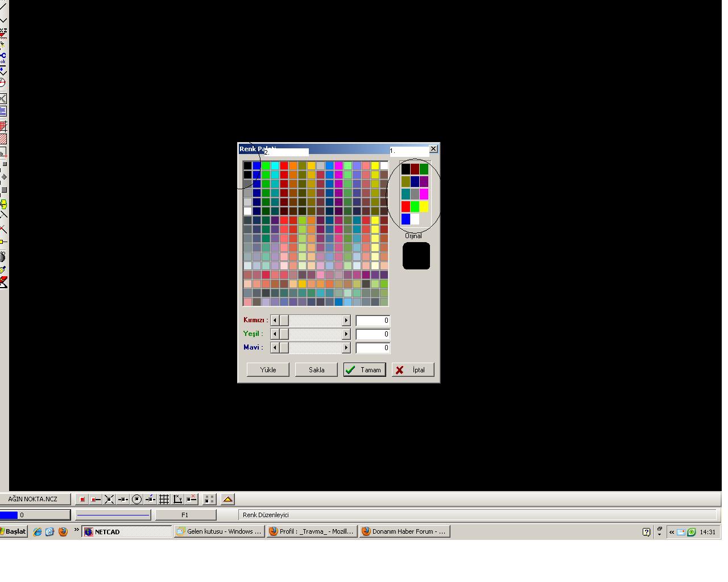Pick cyan swatch in large grid top row
This screenshot has height=582, width=728.
275,165
